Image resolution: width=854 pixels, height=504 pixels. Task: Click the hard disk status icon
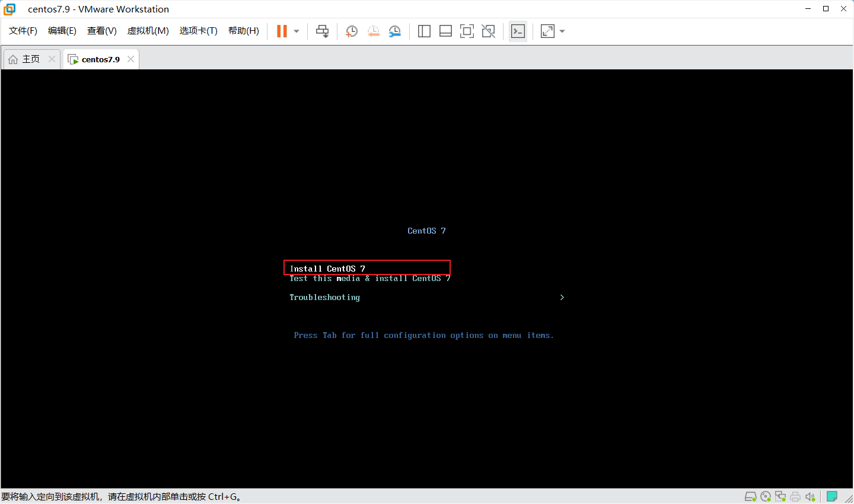[751, 496]
